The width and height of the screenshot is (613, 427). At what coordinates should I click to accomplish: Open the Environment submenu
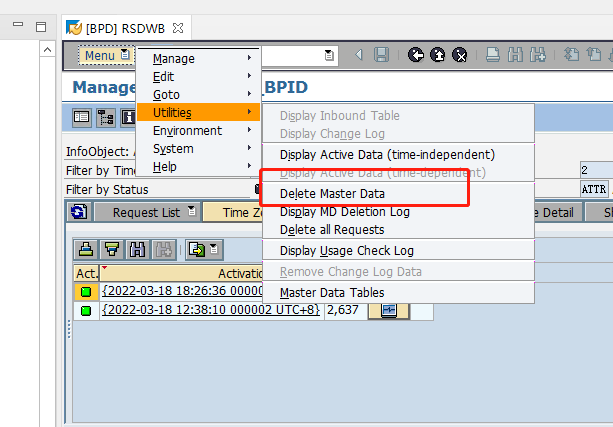[x=198, y=130]
